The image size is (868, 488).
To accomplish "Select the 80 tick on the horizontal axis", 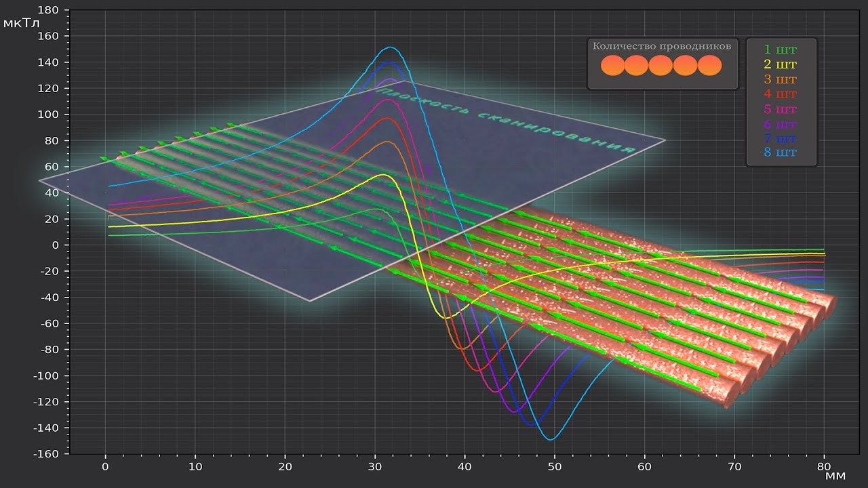I will (824, 467).
